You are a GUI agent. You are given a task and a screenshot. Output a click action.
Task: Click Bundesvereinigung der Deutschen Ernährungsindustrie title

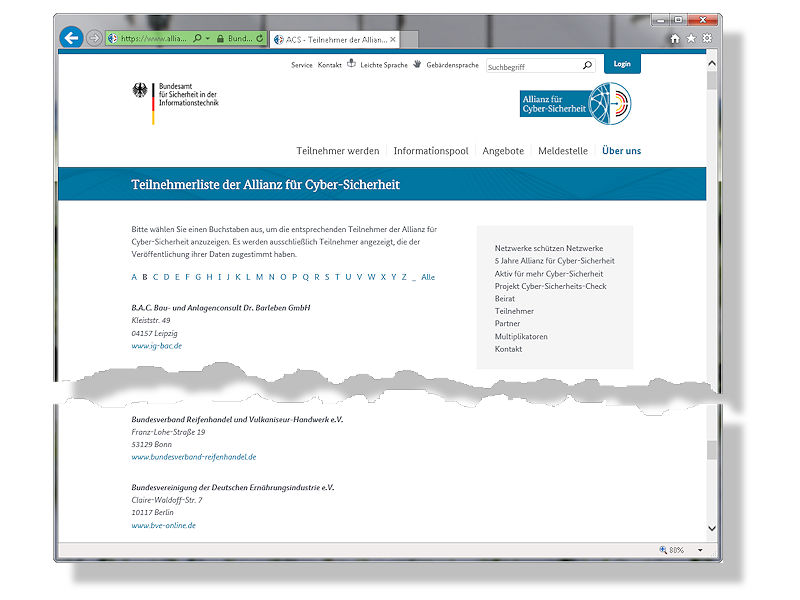coord(233,487)
